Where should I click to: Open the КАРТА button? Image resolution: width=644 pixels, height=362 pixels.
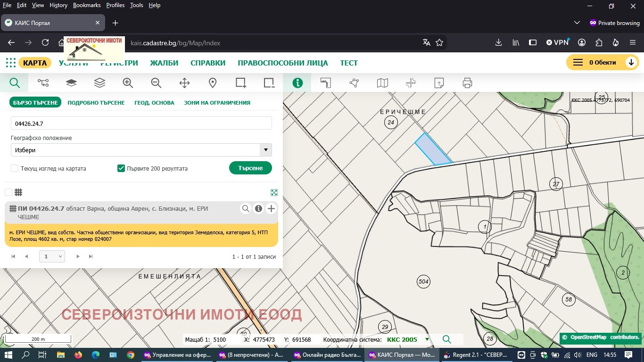click(x=35, y=63)
